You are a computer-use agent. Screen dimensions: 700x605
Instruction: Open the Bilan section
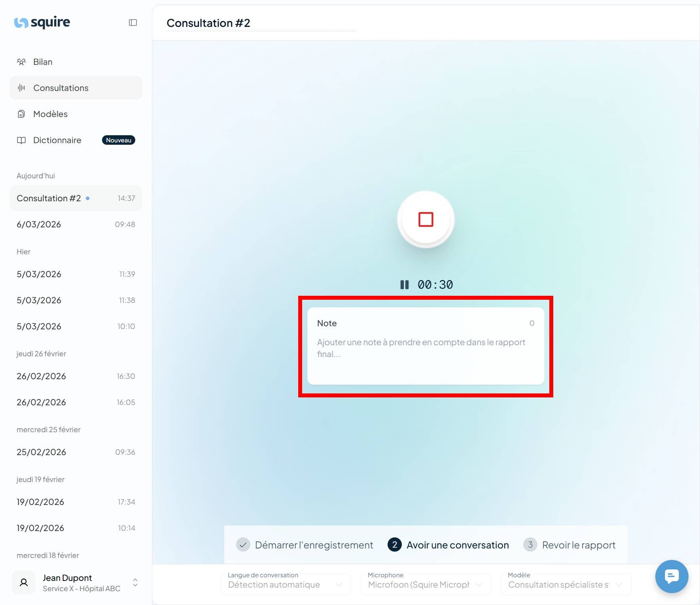[x=43, y=62]
